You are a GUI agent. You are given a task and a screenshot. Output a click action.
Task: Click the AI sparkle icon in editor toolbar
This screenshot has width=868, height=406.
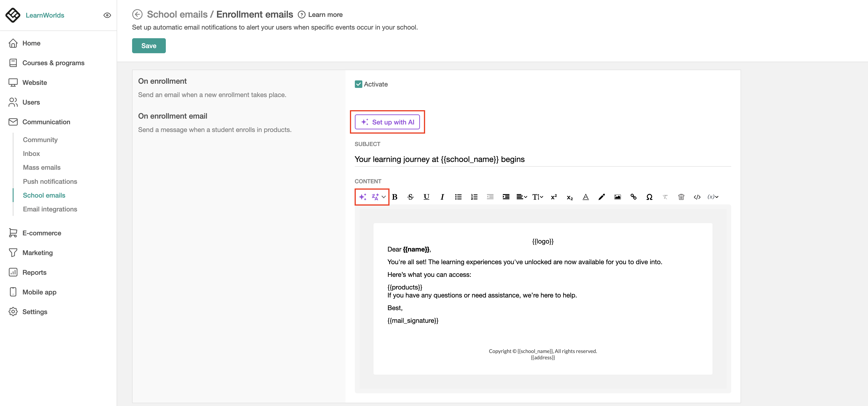[363, 197]
